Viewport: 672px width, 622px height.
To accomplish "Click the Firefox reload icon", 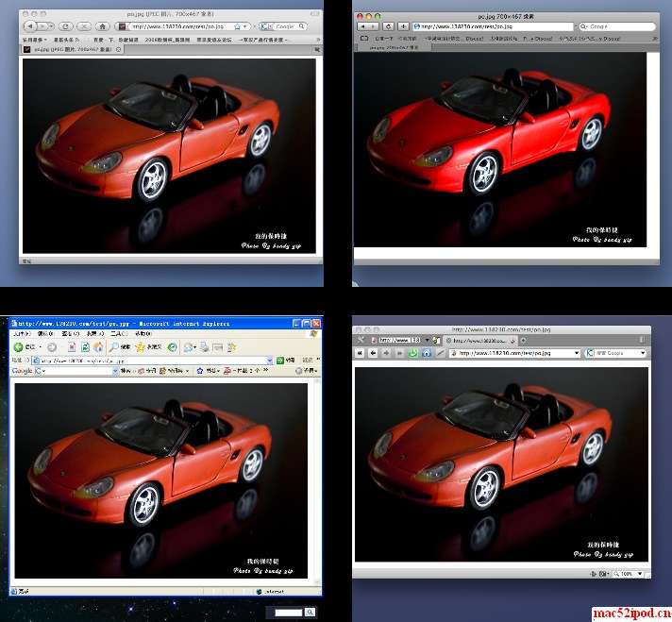I will coord(65,26).
